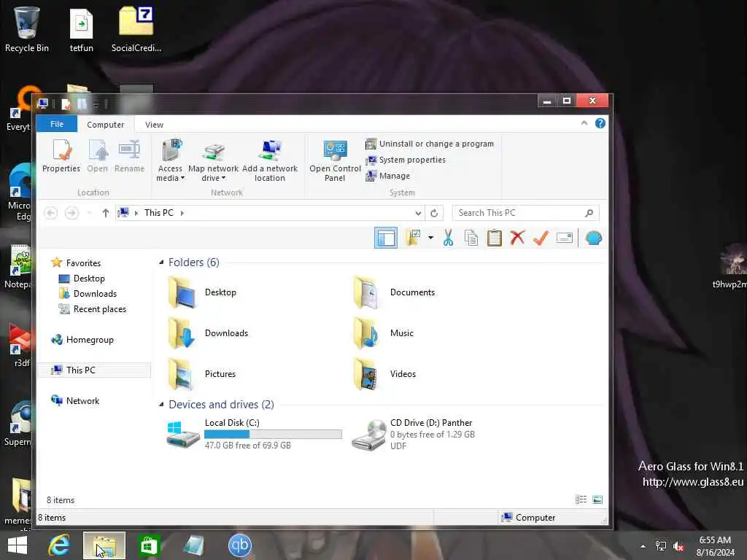Open Recent places in the sidebar
747x560 pixels.
[x=93, y=309]
